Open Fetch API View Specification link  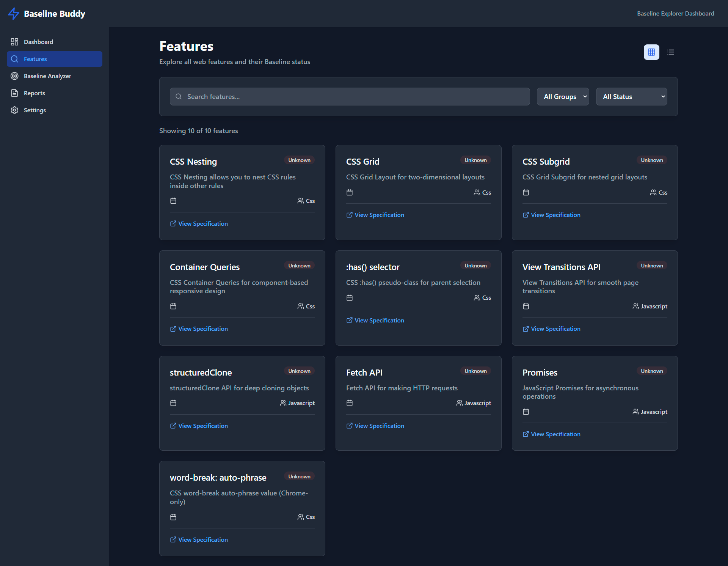(x=379, y=426)
